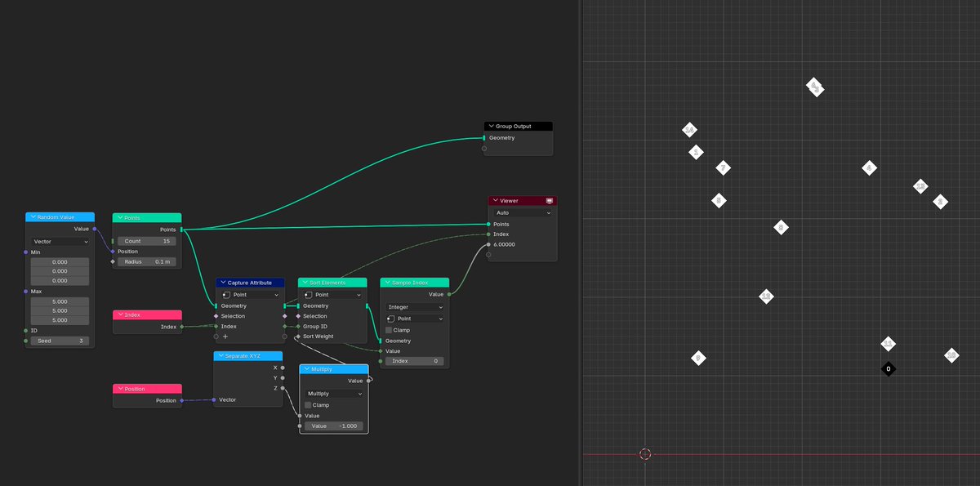Click the Points input socket of Viewer node
The height and width of the screenshot is (486, 980).
pos(488,224)
